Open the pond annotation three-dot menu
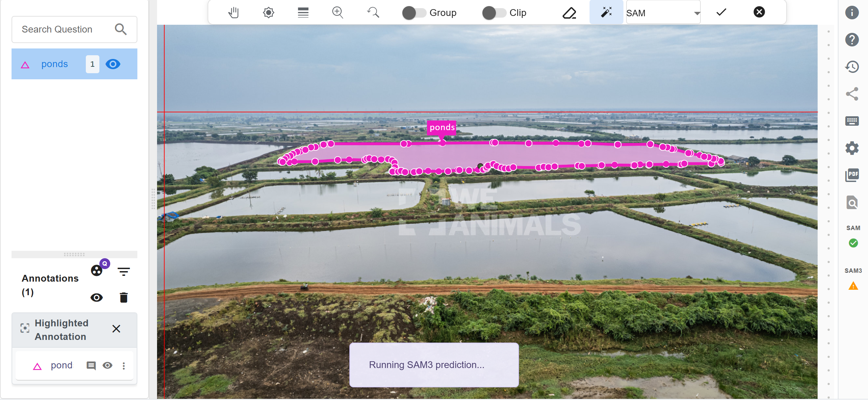 tap(124, 366)
